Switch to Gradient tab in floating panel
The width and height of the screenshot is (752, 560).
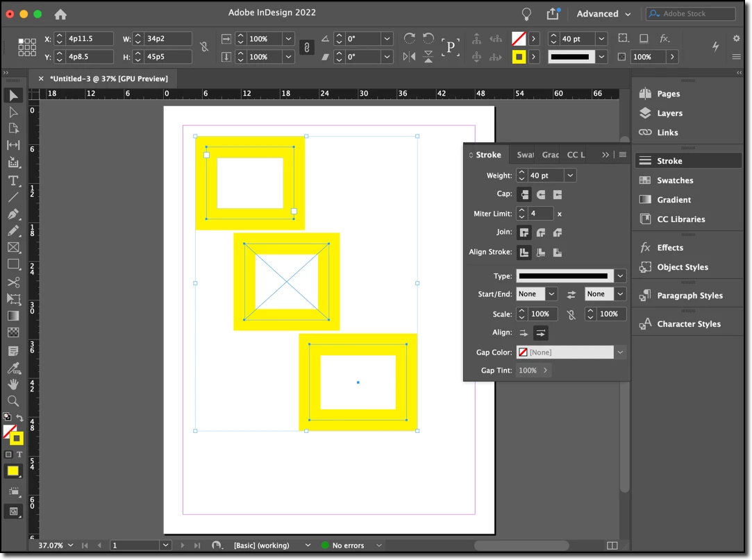(550, 155)
